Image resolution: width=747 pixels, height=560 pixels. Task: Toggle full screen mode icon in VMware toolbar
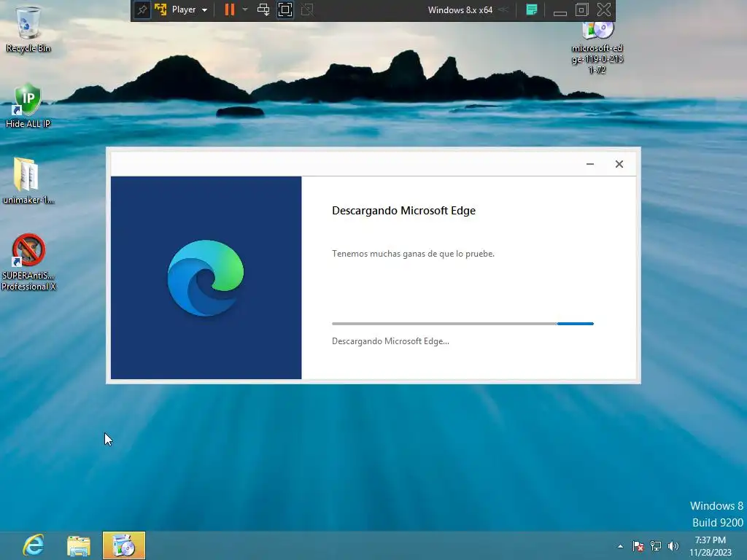tap(285, 10)
